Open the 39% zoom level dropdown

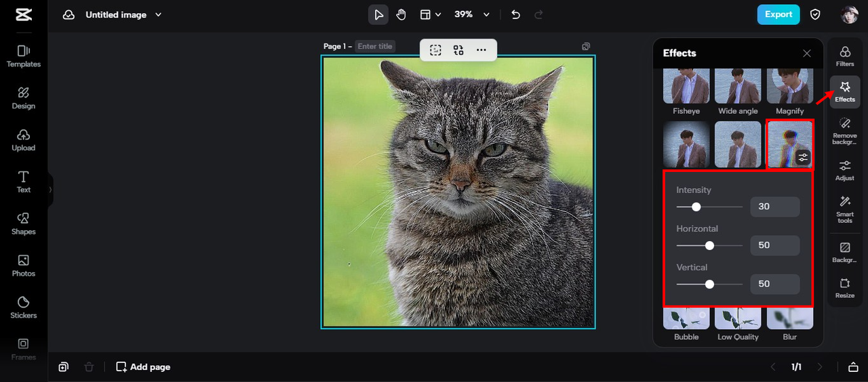point(472,14)
